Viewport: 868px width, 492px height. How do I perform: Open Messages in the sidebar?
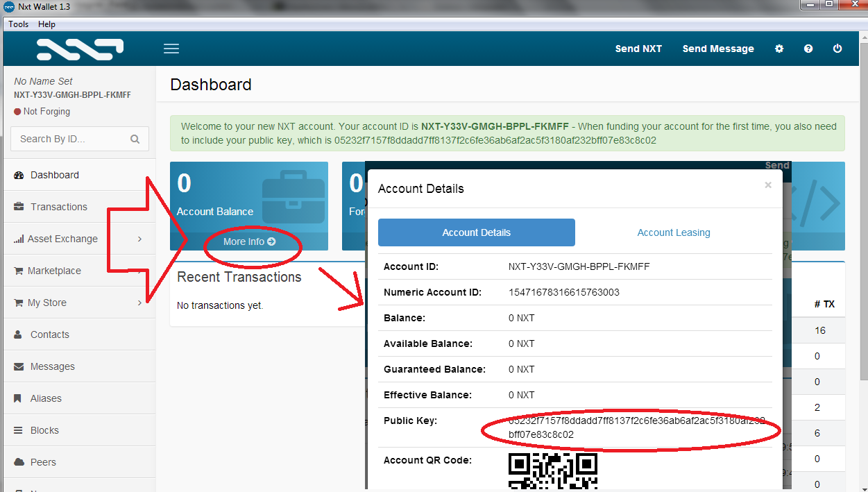pyautogui.click(x=79, y=366)
